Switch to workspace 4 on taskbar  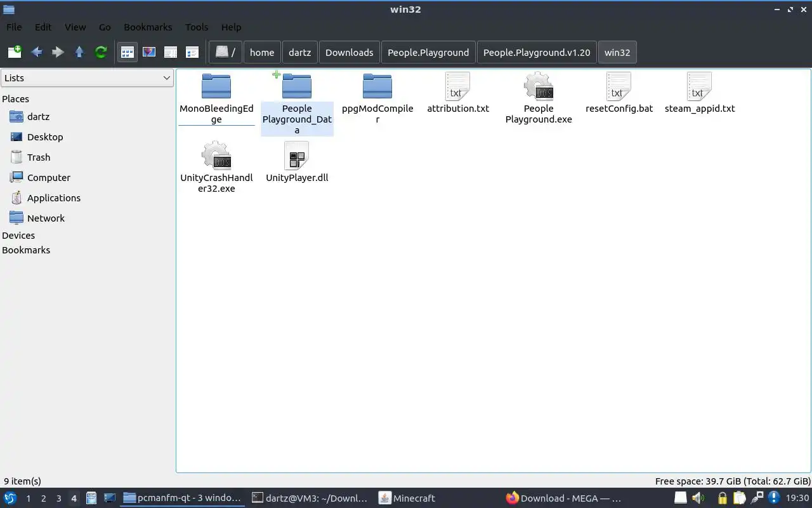[74, 498]
